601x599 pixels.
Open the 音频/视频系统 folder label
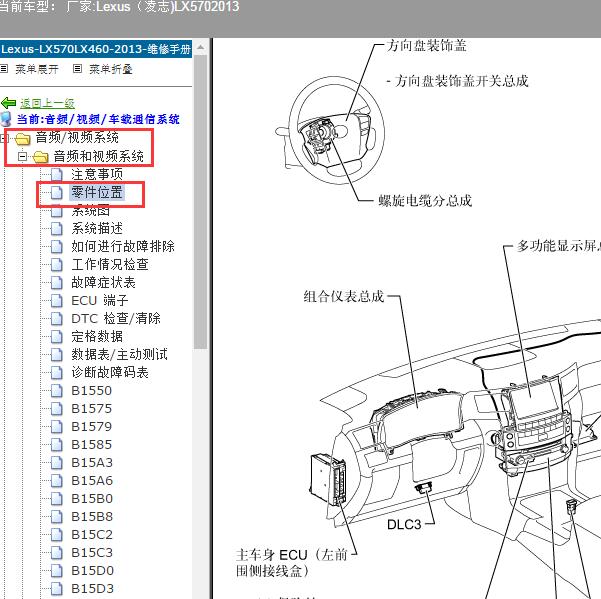[x=77, y=138]
